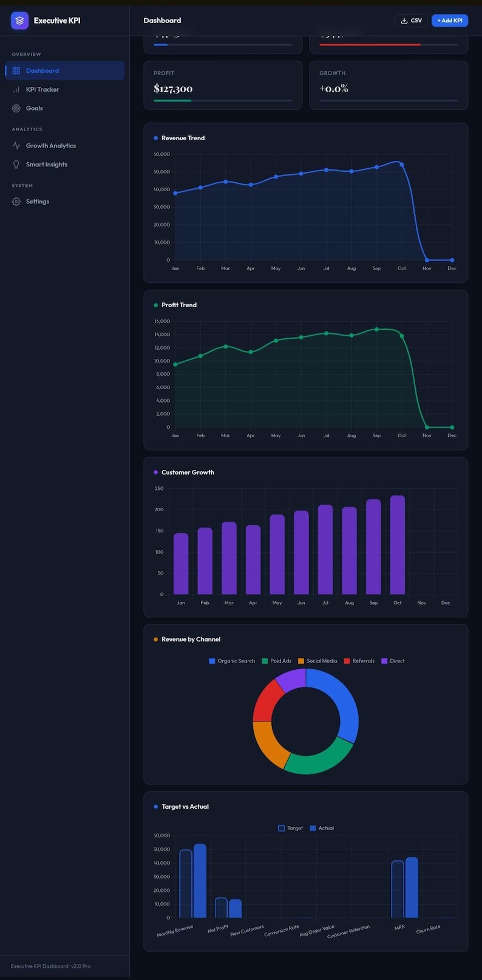The image size is (482, 980).
Task: Click the Churn Rate axis label
Action: (x=428, y=930)
